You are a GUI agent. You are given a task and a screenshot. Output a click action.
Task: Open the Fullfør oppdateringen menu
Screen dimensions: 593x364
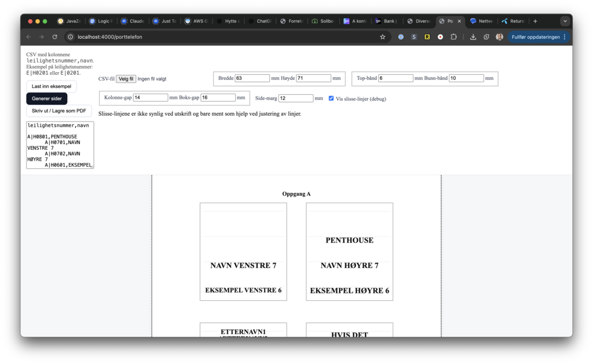coord(539,37)
